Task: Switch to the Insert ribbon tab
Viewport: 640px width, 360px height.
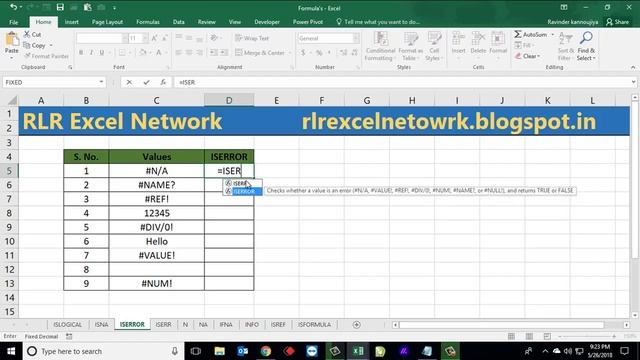Action: tap(71, 22)
